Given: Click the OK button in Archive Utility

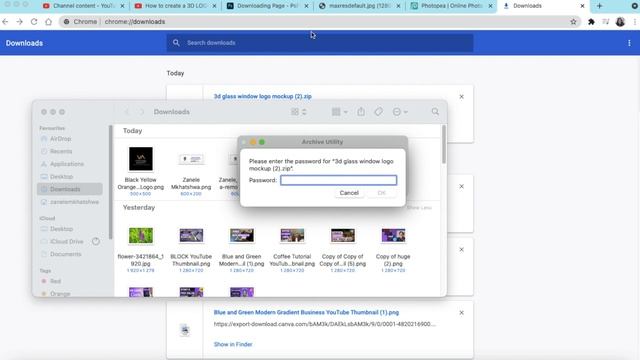Looking at the screenshot, I should [x=381, y=193].
